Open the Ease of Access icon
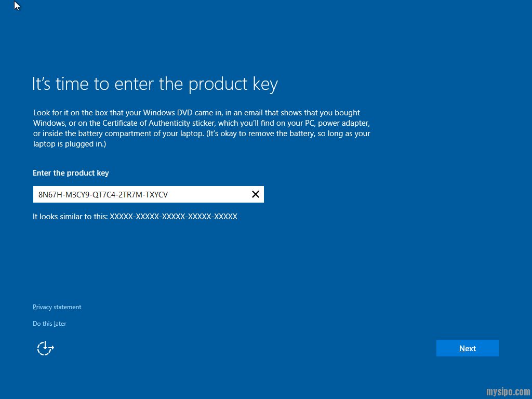532x399 pixels. pos(46,348)
